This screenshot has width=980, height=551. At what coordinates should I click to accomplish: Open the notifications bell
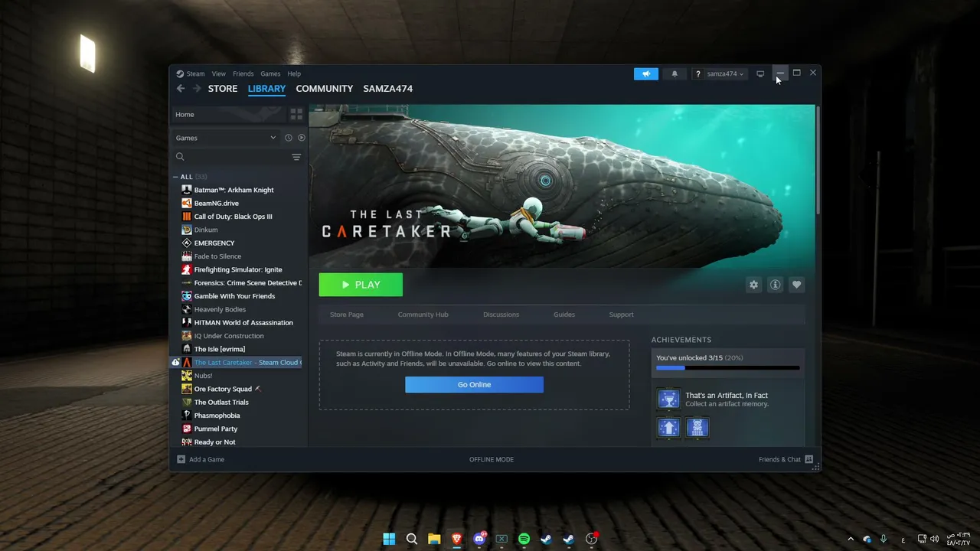tap(675, 73)
